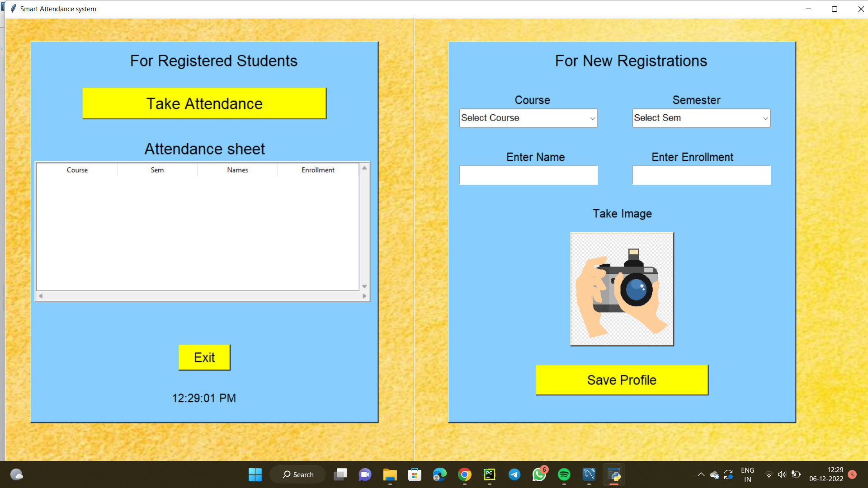Open File Explorer from the taskbar

coord(390,474)
